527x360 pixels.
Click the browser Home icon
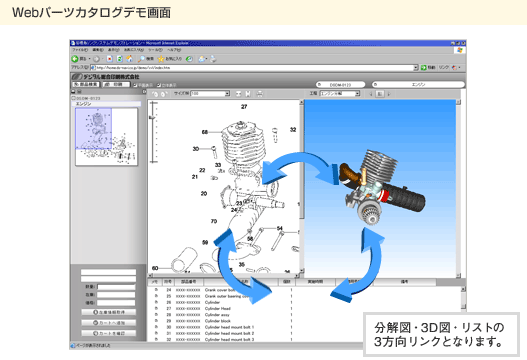point(129,59)
